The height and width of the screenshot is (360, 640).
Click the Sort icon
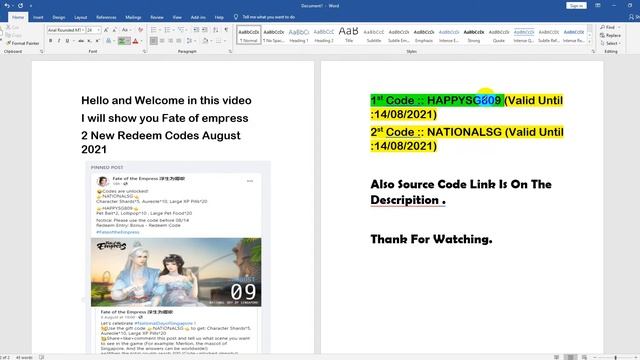point(216,30)
